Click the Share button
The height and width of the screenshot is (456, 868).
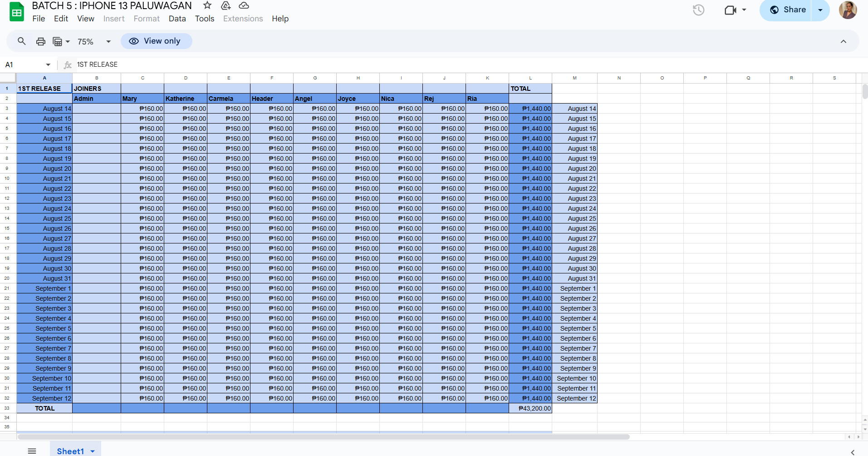(788, 10)
